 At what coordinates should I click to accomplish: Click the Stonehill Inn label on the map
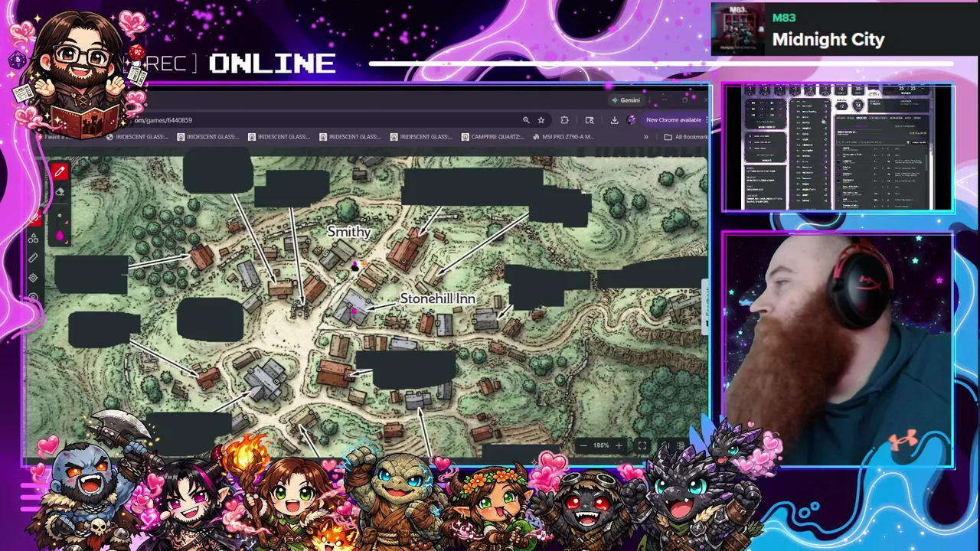tap(437, 298)
